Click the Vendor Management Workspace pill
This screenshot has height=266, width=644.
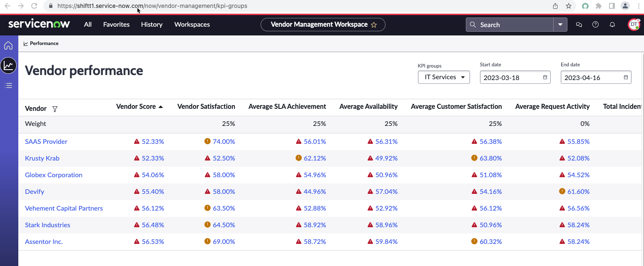click(323, 25)
